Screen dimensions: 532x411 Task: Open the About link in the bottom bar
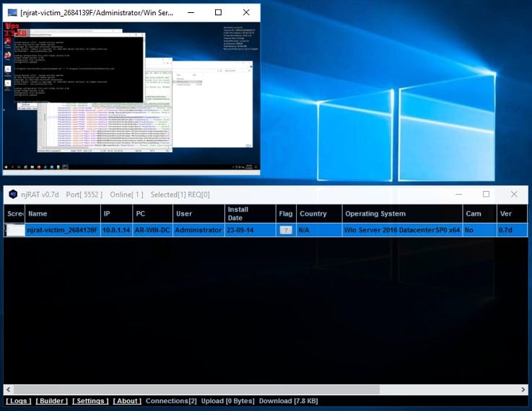coord(127,401)
